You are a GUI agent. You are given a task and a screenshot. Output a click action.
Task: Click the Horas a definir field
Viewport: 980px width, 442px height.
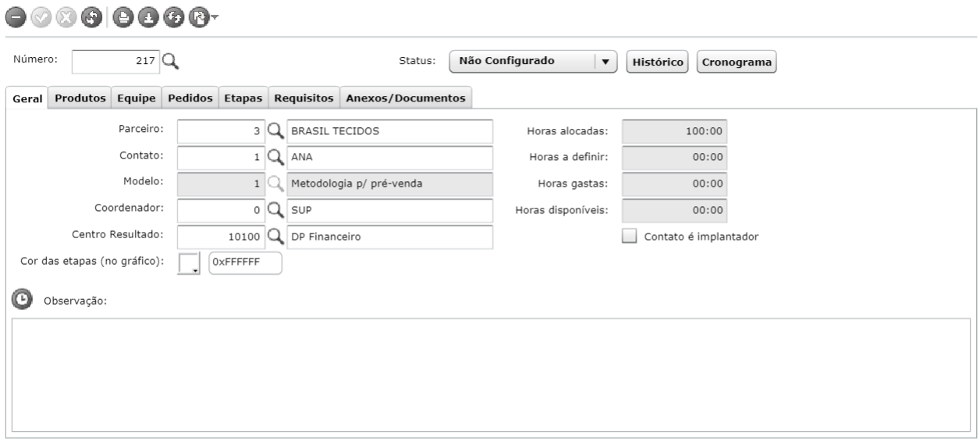(674, 158)
